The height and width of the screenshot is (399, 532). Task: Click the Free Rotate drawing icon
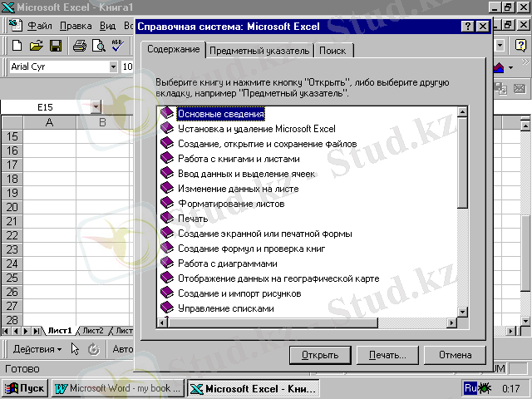[x=94, y=349]
